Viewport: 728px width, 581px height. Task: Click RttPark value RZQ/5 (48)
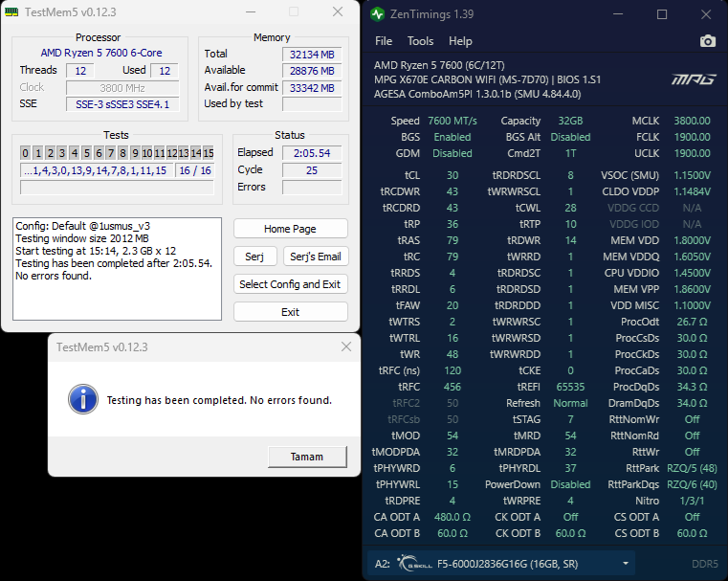point(692,468)
